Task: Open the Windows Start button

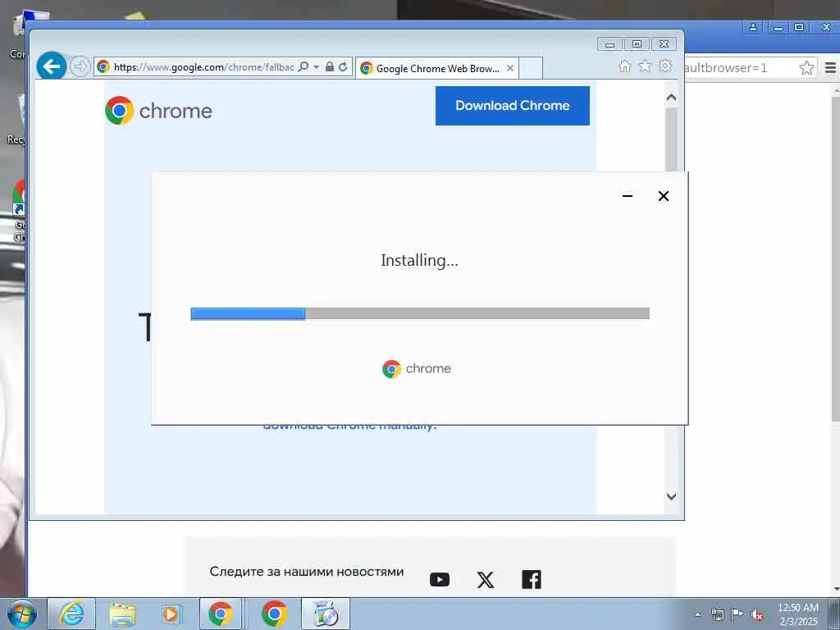Action: click(x=21, y=614)
